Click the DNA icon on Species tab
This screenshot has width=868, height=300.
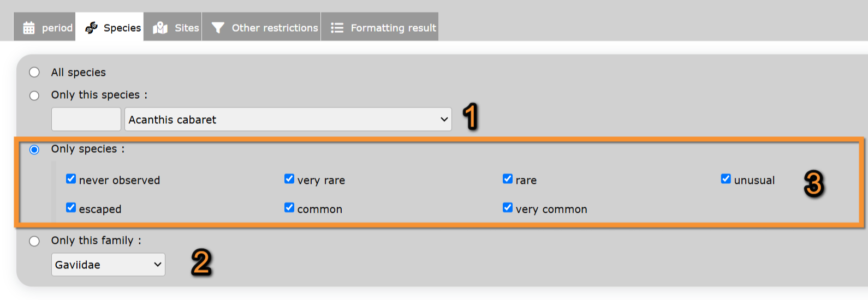pos(91,28)
